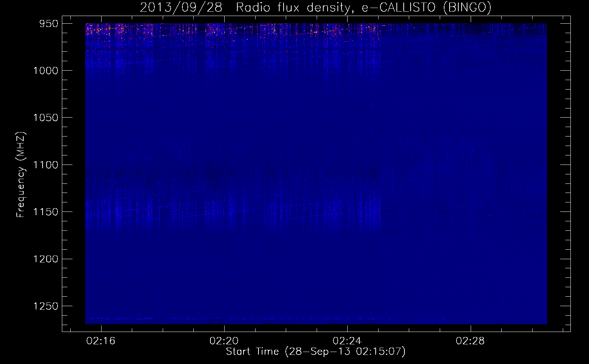Viewport: 589px width, 364px height.
Task: Click the 'Frequency (MHZ)' axis title
Action: 21,175
